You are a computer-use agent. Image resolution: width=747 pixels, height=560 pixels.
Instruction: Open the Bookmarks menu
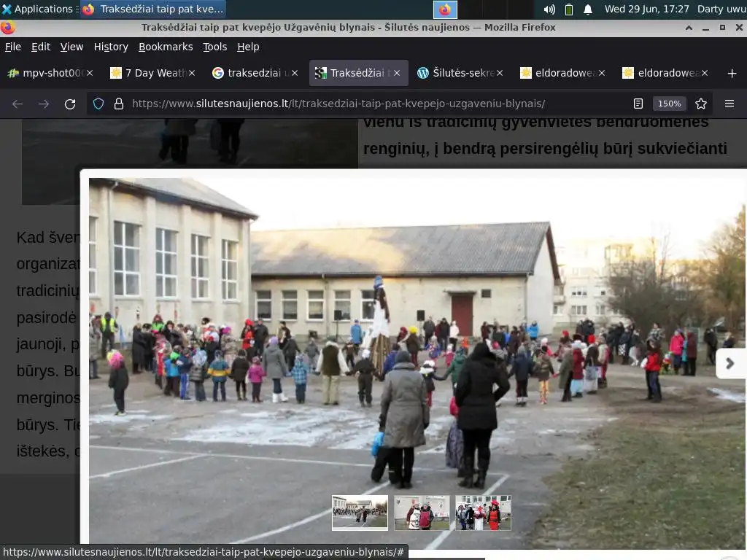click(166, 47)
